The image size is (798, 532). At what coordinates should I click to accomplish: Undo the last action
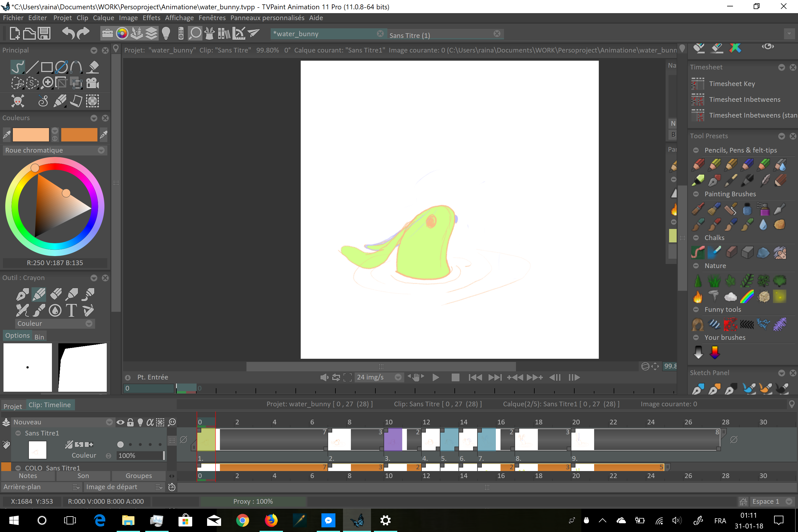coord(68,34)
